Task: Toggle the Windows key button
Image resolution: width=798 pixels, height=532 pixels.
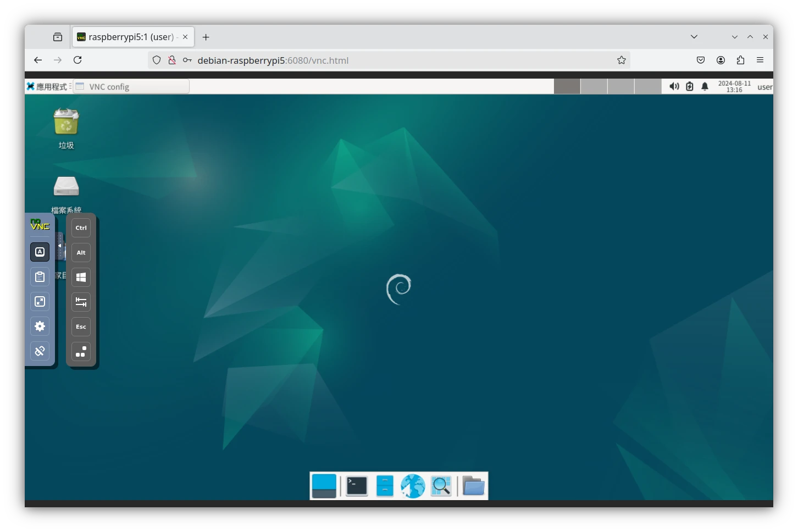Action: point(81,277)
